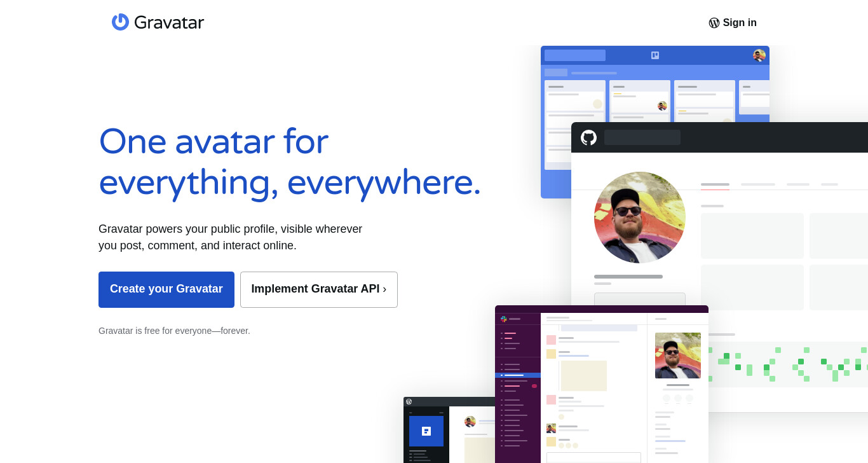
Task: Click the "Gravatar is free for everyone—forever." text
Action: coord(174,331)
